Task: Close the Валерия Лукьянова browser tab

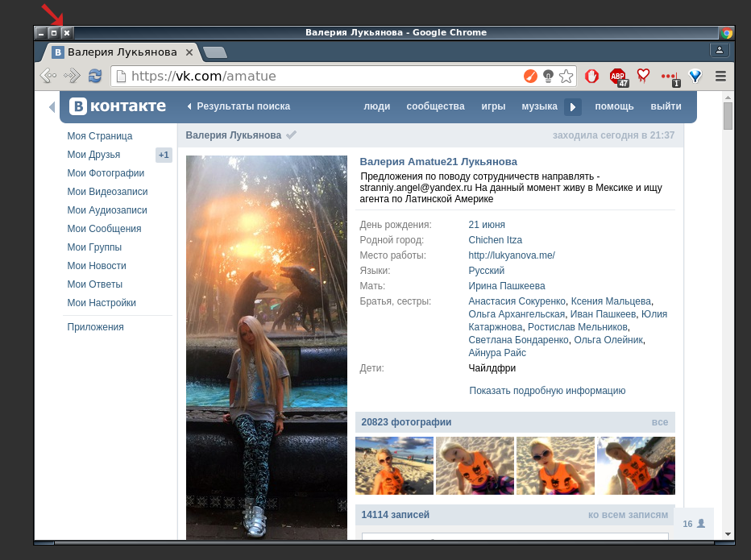Action: point(189,52)
